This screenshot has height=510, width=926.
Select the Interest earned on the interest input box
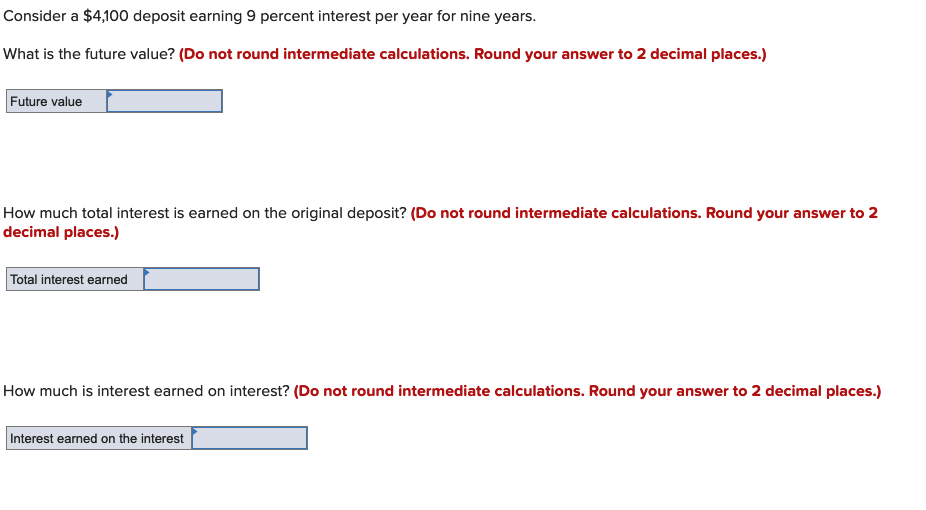(x=249, y=438)
